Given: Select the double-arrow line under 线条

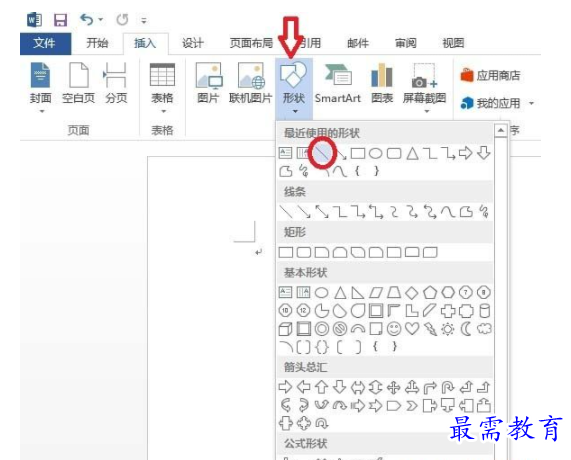Looking at the screenshot, I should click(322, 212).
